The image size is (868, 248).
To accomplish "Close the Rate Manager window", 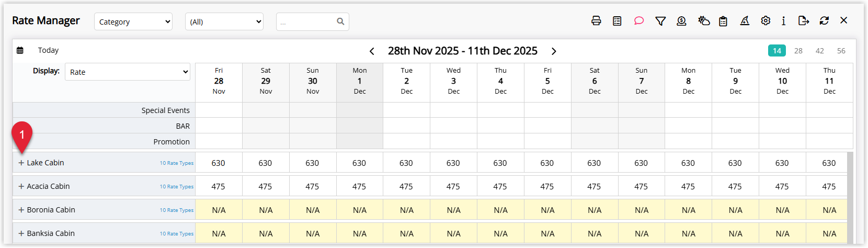I will [843, 20].
